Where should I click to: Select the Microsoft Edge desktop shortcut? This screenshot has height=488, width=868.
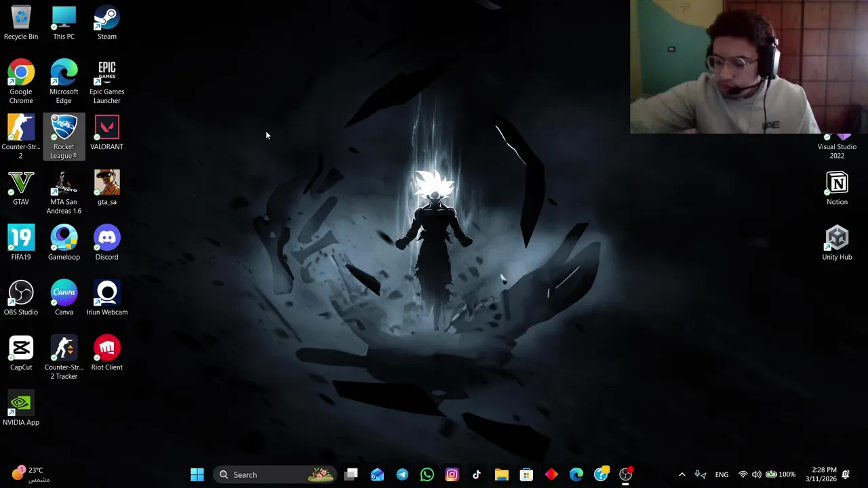(64, 82)
